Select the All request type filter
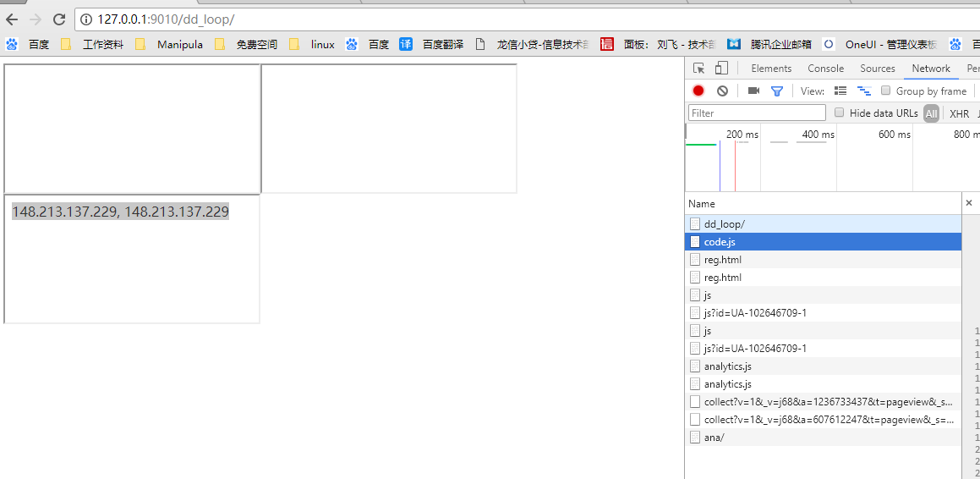 [931, 113]
